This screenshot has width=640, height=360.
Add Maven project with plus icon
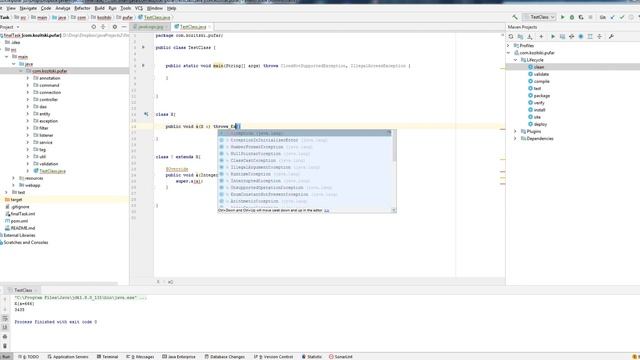(x=542, y=36)
